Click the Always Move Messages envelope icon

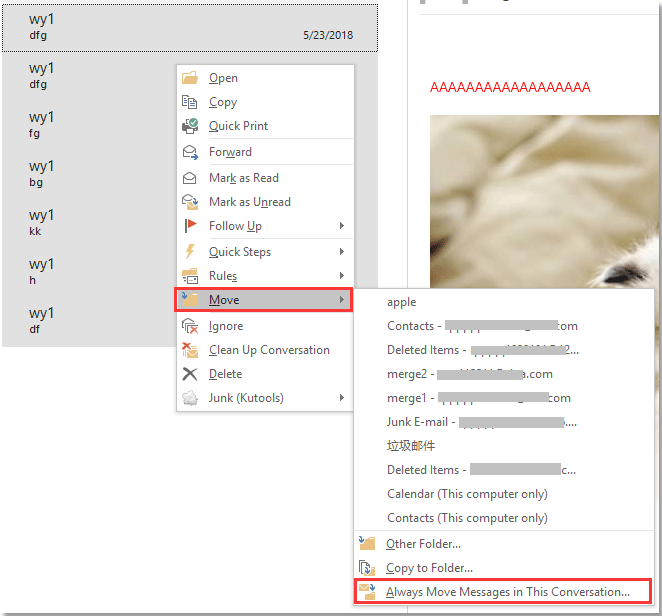pos(367,592)
